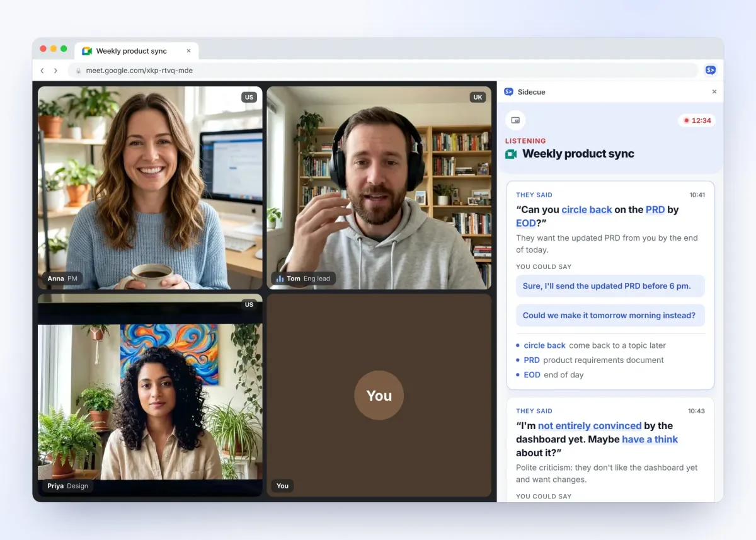Click the Google Meet icon beside meeting title
This screenshot has height=540, width=756.
[511, 154]
